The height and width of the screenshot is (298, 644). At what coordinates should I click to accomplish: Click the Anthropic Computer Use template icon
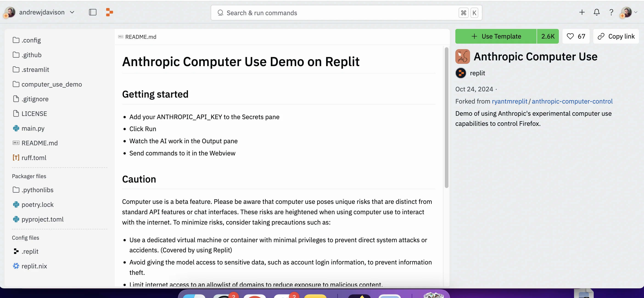[x=462, y=56]
